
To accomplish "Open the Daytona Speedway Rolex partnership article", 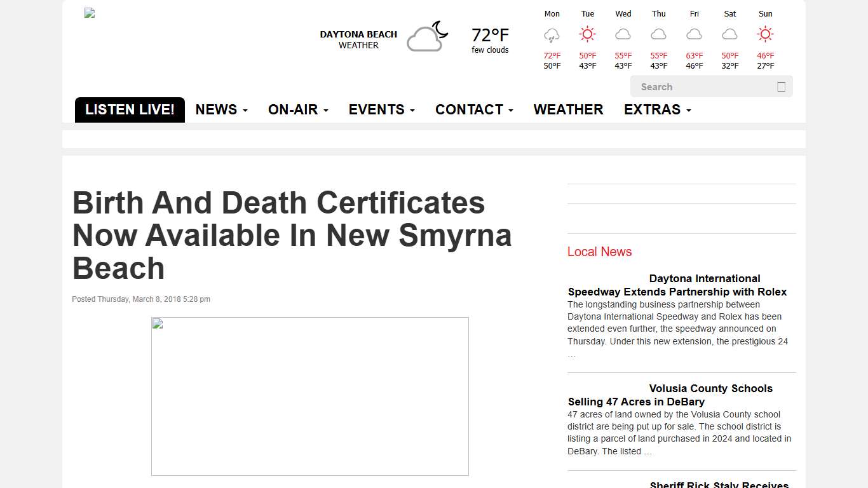I will pyautogui.click(x=677, y=285).
